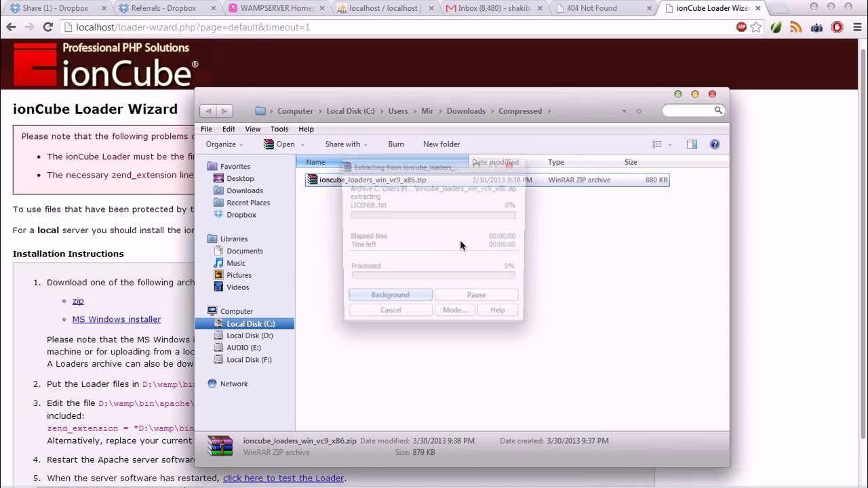Image resolution: width=868 pixels, height=488 pixels.
Task: Bookmark this page with the star icon
Action: (756, 27)
